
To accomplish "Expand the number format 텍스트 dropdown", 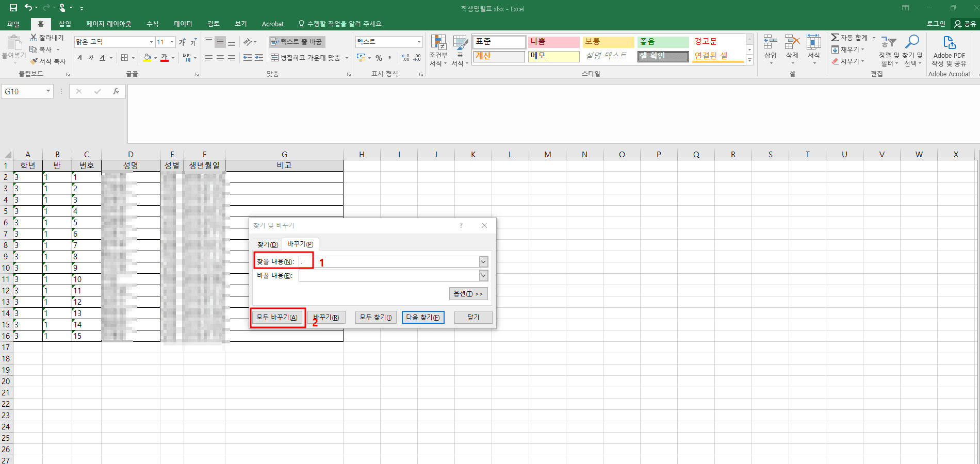I will 418,42.
